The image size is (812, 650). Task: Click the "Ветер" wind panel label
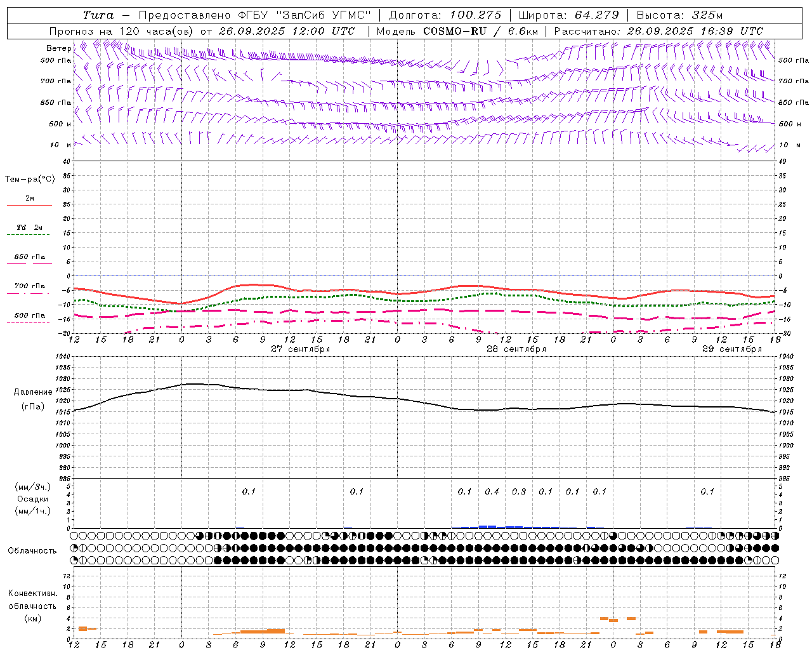pos(58,48)
